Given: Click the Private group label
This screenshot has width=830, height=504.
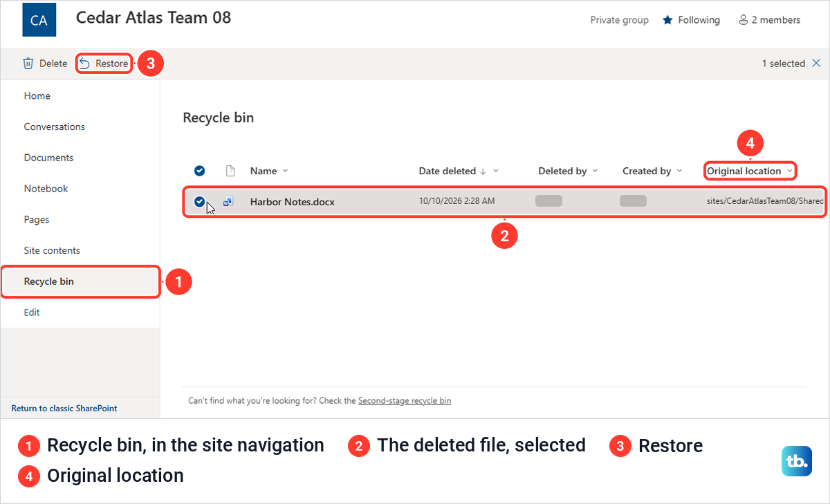Looking at the screenshot, I should pyautogui.click(x=619, y=20).
